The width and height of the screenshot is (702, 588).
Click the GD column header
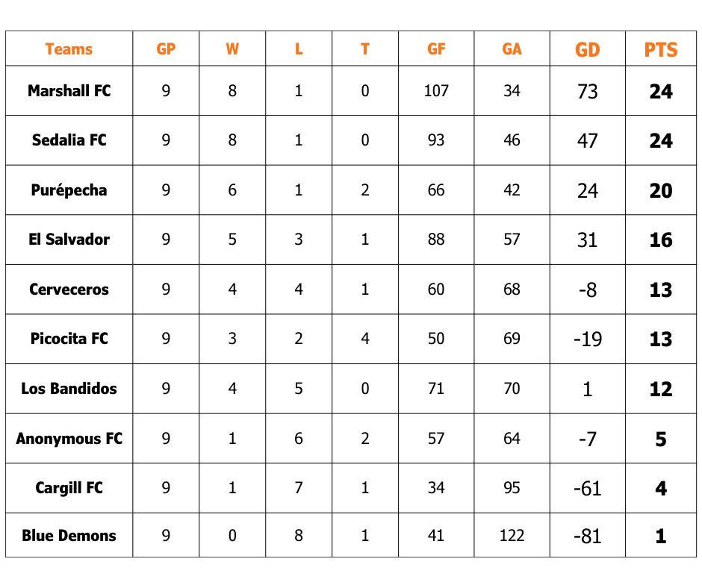pyautogui.click(x=588, y=50)
